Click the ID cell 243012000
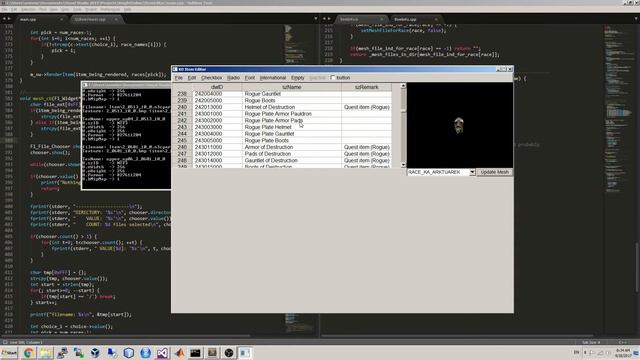The image size is (640, 360). (217, 154)
